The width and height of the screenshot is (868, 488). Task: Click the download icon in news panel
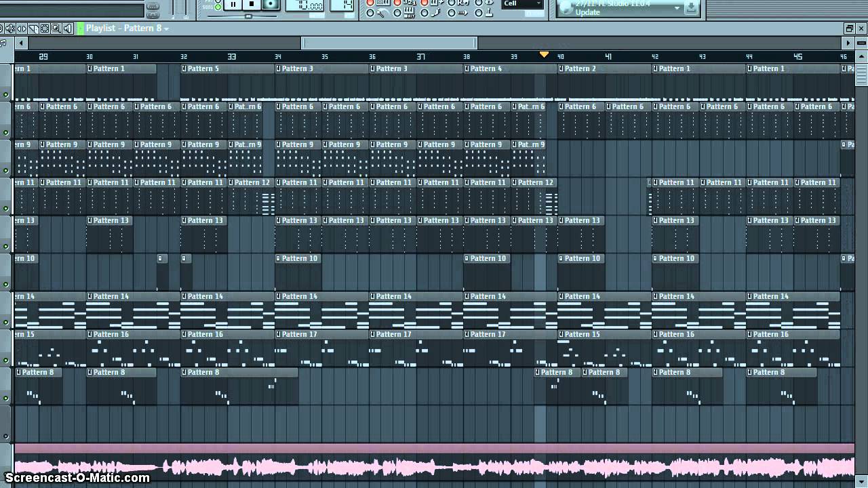point(691,8)
